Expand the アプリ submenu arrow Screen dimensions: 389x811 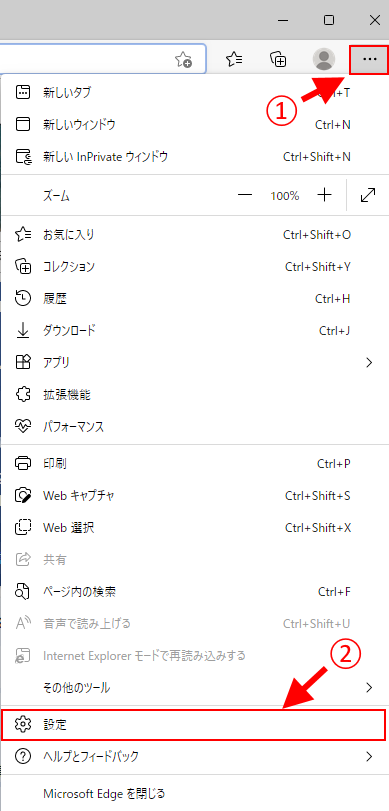369,363
